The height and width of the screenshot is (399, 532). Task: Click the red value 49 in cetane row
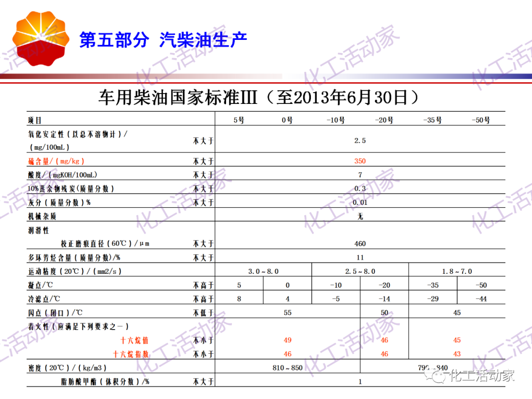tap(287, 340)
